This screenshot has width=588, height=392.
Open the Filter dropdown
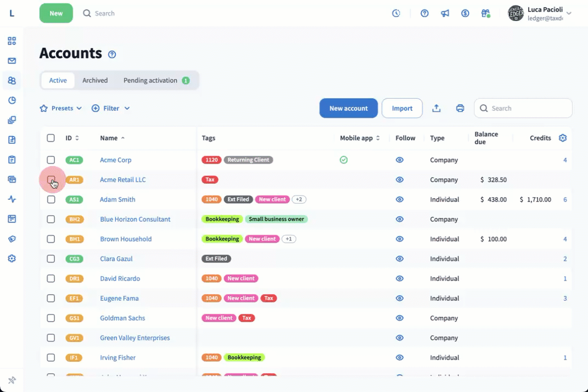click(111, 108)
